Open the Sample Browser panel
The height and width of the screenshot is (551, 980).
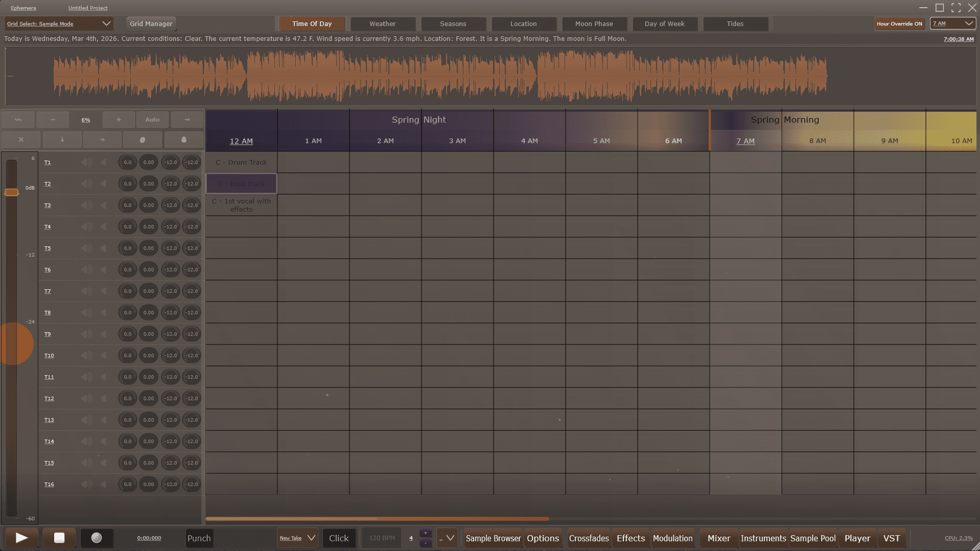click(493, 538)
